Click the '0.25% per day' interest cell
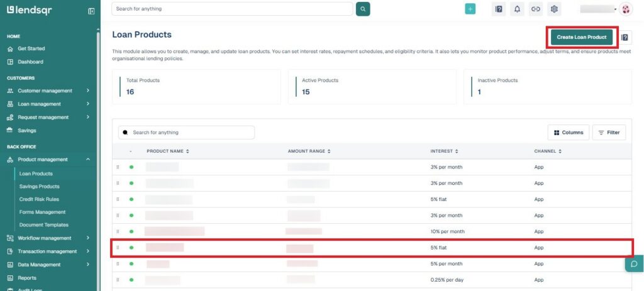 [x=446, y=280]
